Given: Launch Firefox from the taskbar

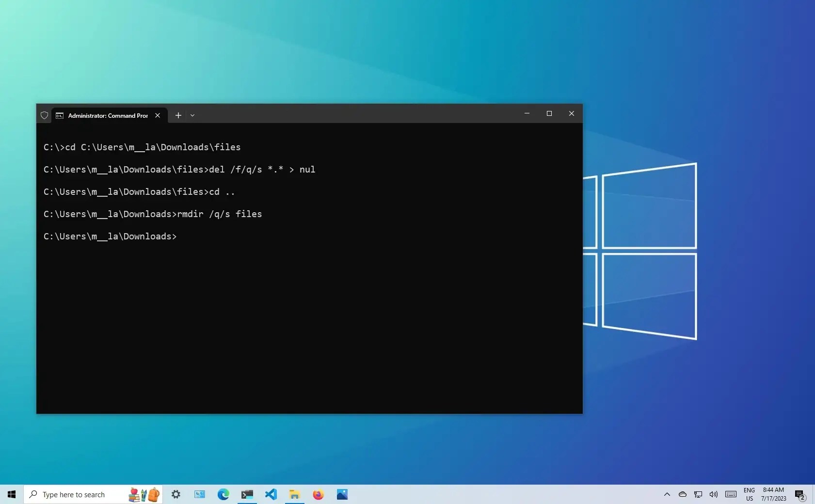Looking at the screenshot, I should 319,494.
